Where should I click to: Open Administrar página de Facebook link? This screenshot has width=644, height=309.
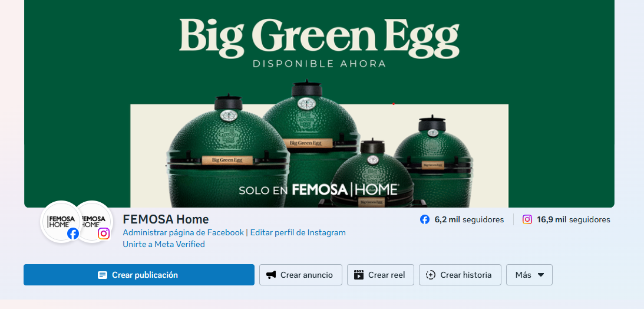click(x=183, y=232)
